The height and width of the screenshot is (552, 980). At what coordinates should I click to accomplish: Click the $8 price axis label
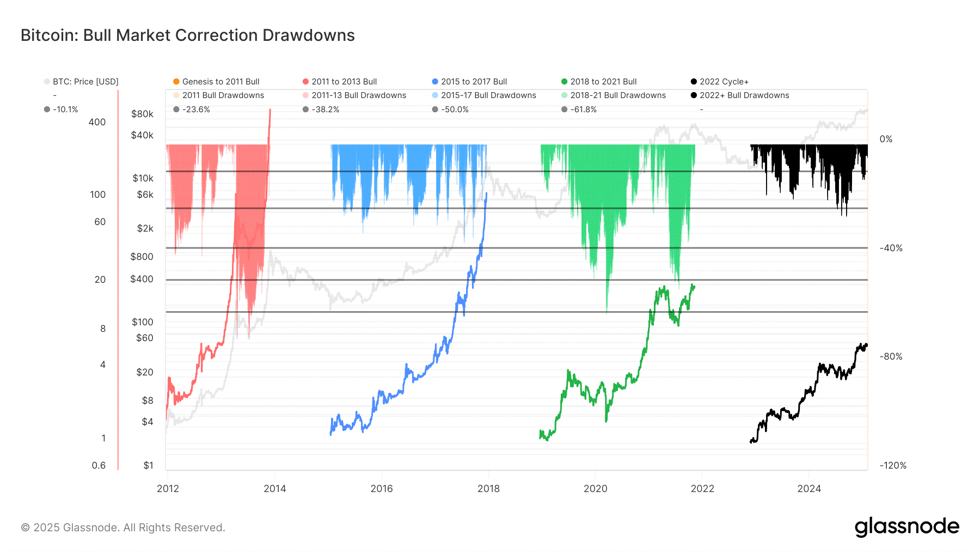148,401
